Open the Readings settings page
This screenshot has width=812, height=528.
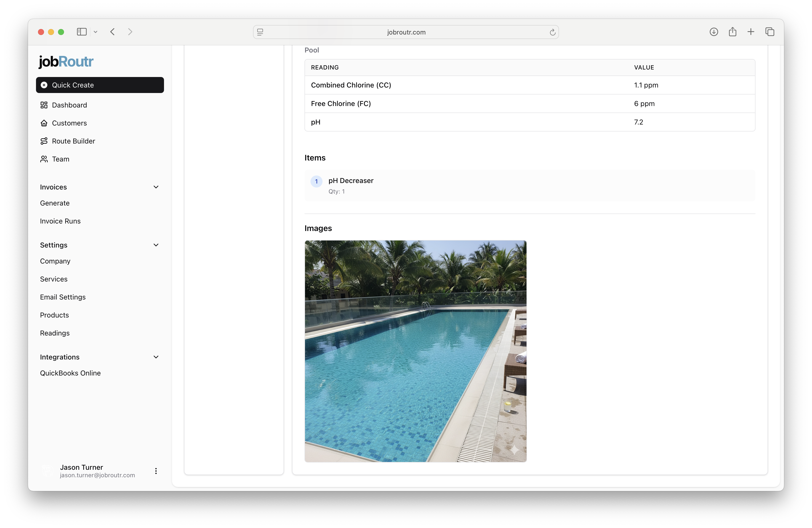[55, 333]
